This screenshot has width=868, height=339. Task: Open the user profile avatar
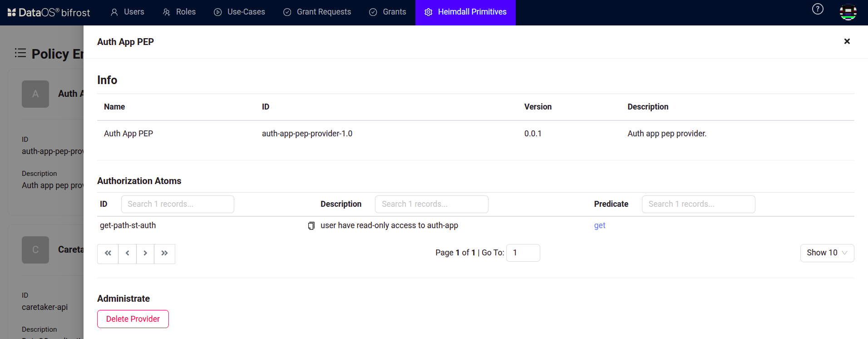click(848, 12)
